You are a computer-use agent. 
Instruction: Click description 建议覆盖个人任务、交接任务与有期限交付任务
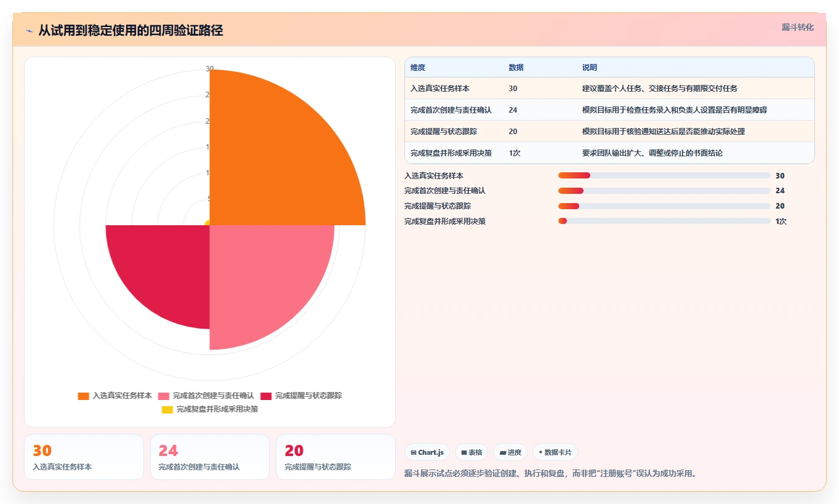(660, 89)
